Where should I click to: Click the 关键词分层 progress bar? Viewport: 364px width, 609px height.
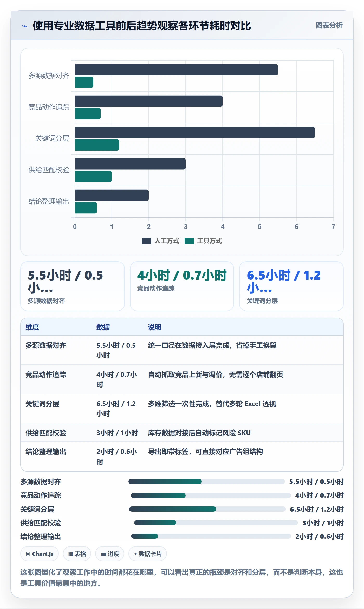click(x=207, y=509)
